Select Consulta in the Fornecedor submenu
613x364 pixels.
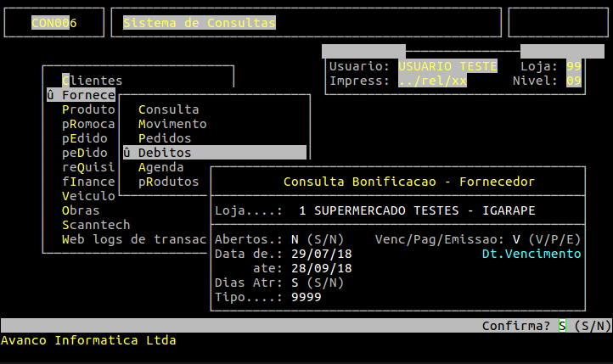(x=168, y=109)
